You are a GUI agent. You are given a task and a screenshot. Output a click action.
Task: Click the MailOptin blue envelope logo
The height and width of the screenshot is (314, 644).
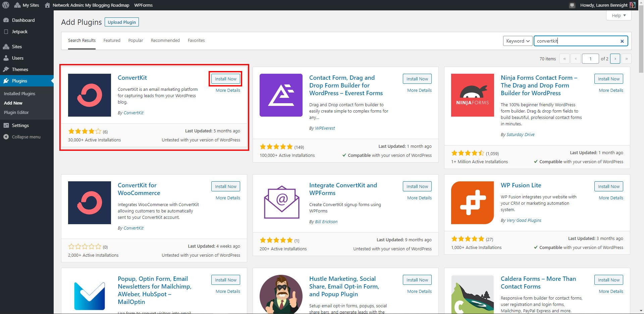(x=90, y=296)
